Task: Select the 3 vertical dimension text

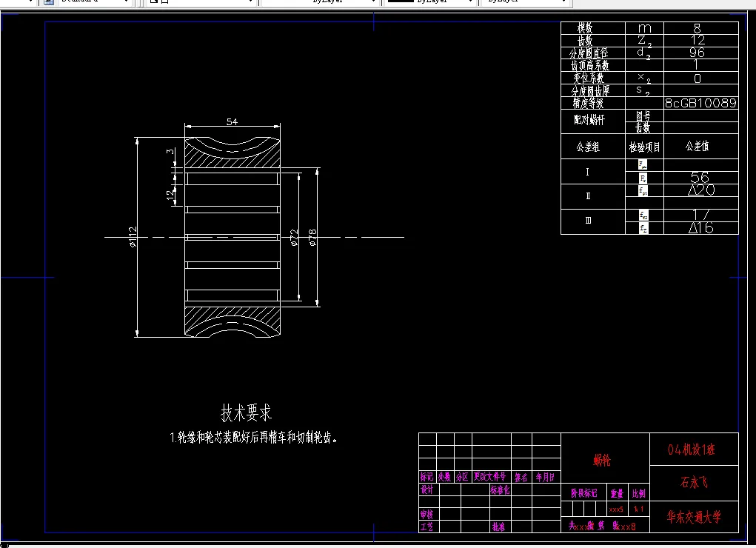Action: coord(170,152)
